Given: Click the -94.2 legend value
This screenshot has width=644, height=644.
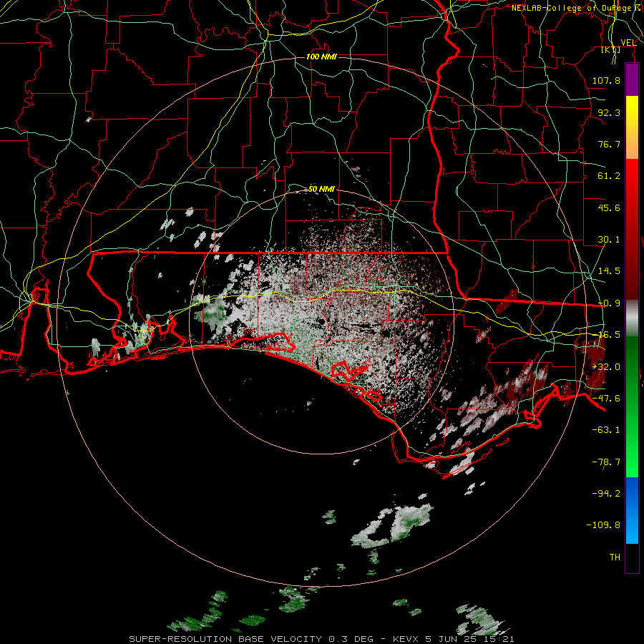Looking at the screenshot, I should 606,494.
